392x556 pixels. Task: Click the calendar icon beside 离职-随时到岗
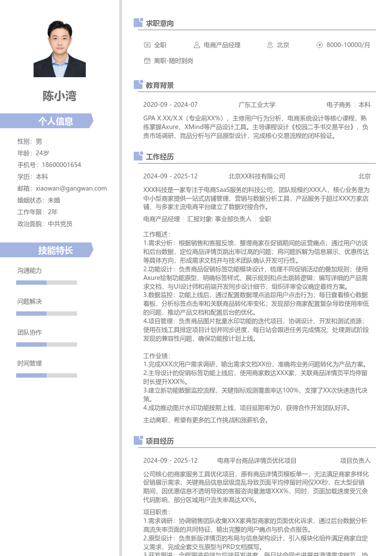[147, 61]
